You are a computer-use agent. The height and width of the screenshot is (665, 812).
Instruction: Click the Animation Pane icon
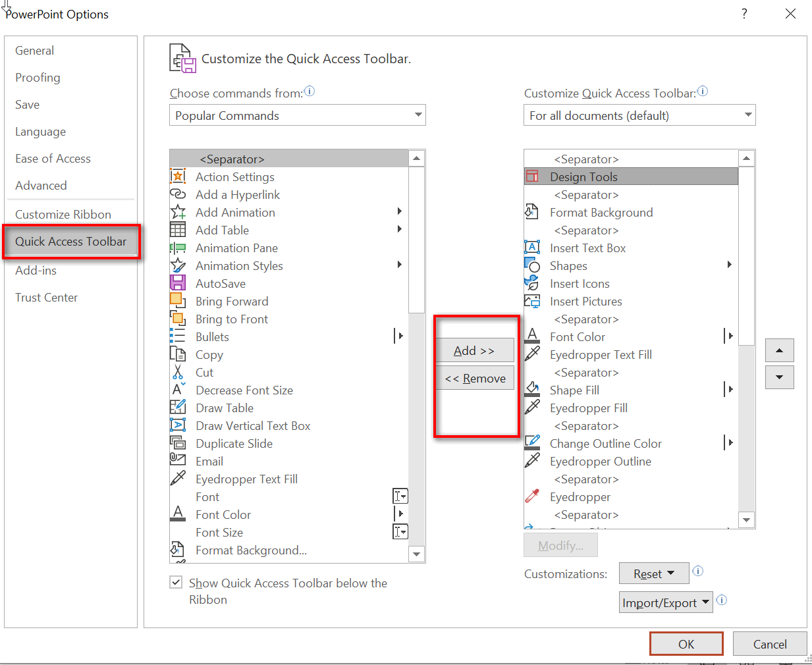(x=178, y=248)
